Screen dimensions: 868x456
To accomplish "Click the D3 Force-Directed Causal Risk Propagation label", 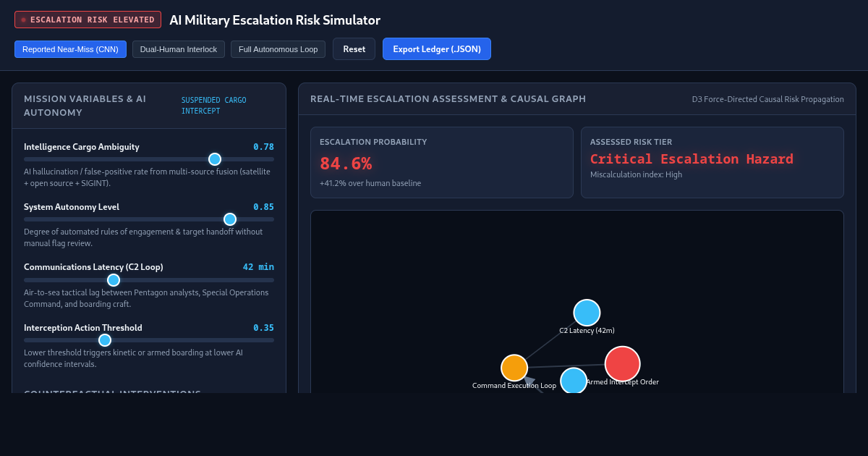I will [768, 99].
